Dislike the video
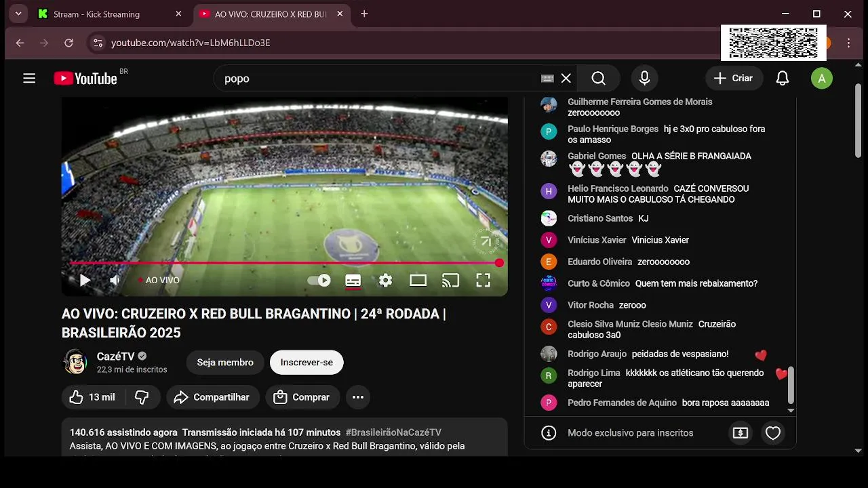 pos(142,397)
